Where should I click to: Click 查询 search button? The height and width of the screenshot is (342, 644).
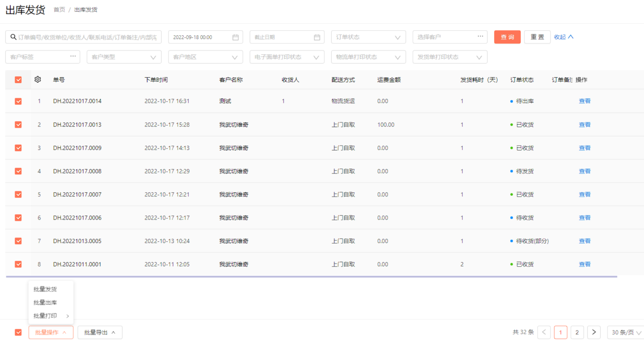507,37
